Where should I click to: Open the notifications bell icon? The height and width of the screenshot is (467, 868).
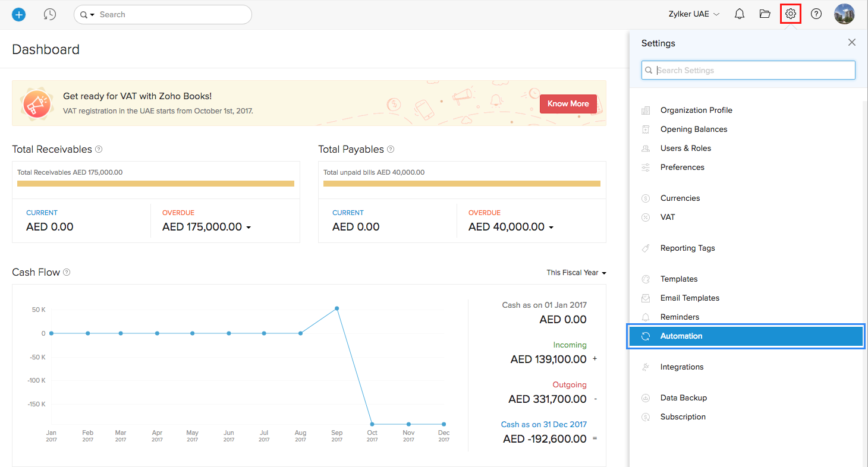click(740, 14)
